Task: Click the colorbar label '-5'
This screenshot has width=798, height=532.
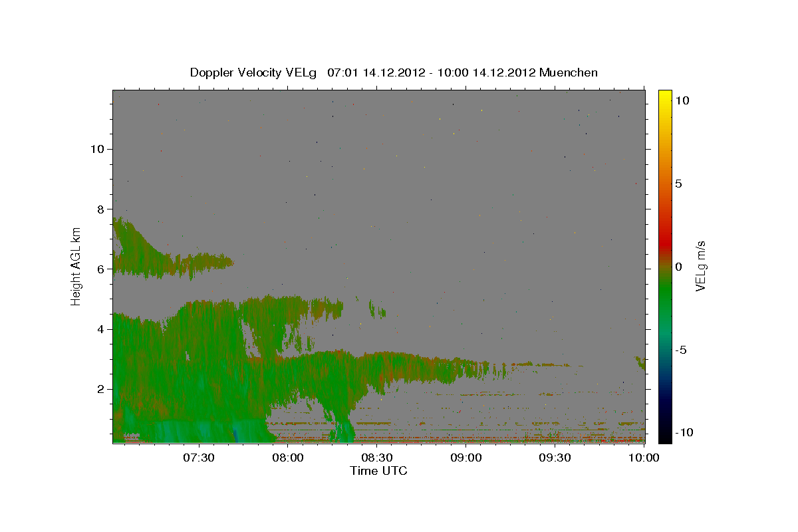Action: point(680,350)
